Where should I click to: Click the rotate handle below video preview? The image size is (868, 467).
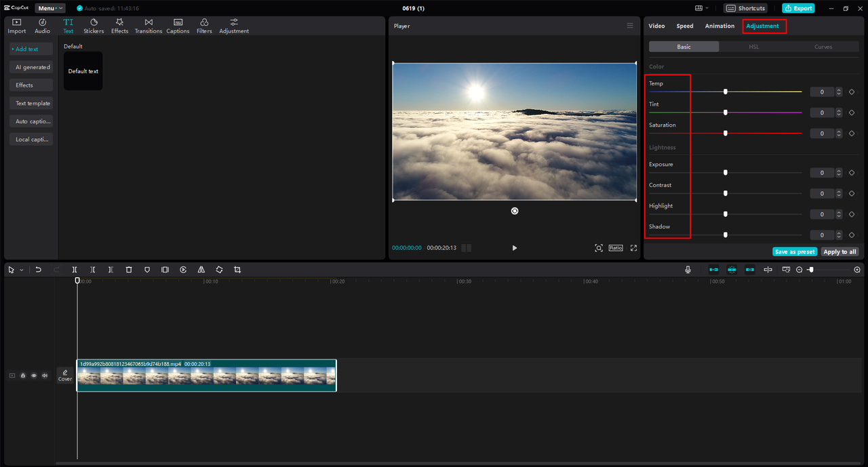pyautogui.click(x=515, y=211)
